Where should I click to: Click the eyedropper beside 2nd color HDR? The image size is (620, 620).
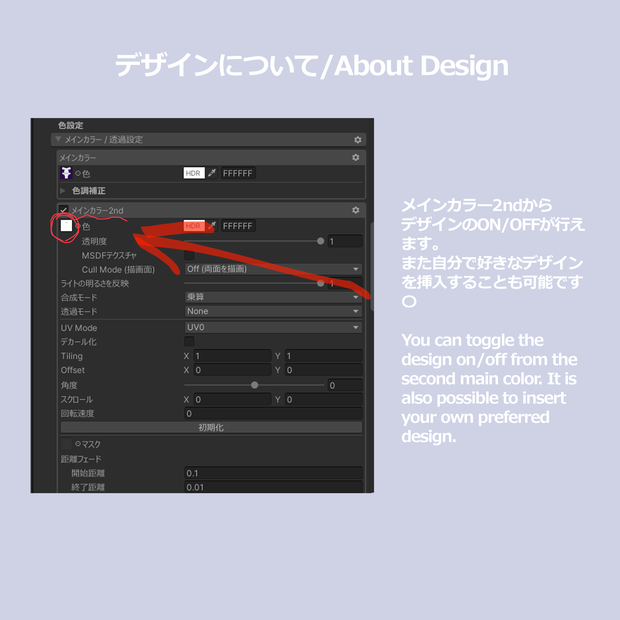(x=212, y=226)
